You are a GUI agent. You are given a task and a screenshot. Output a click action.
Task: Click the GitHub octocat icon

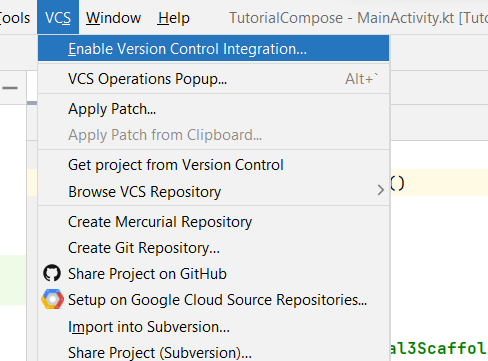[x=52, y=273]
